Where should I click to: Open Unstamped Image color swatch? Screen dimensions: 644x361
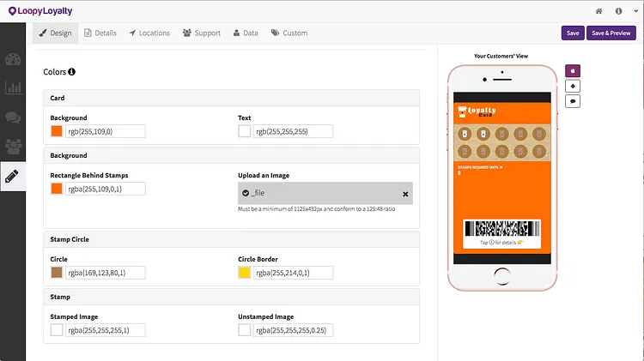(245, 330)
